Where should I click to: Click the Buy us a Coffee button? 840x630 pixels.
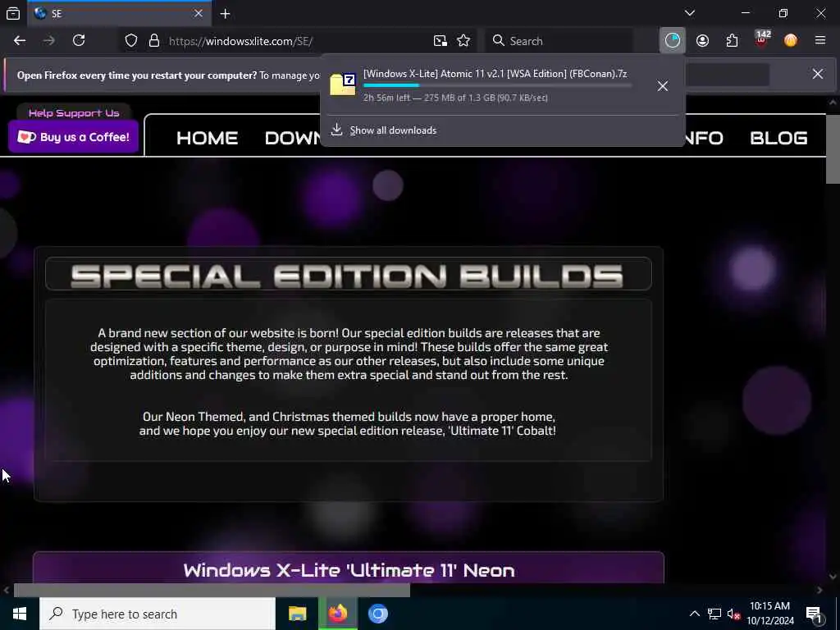coord(73,137)
